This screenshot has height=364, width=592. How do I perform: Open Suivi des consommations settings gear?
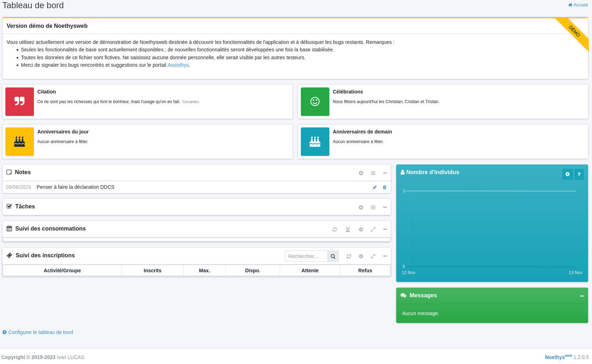[361, 229]
